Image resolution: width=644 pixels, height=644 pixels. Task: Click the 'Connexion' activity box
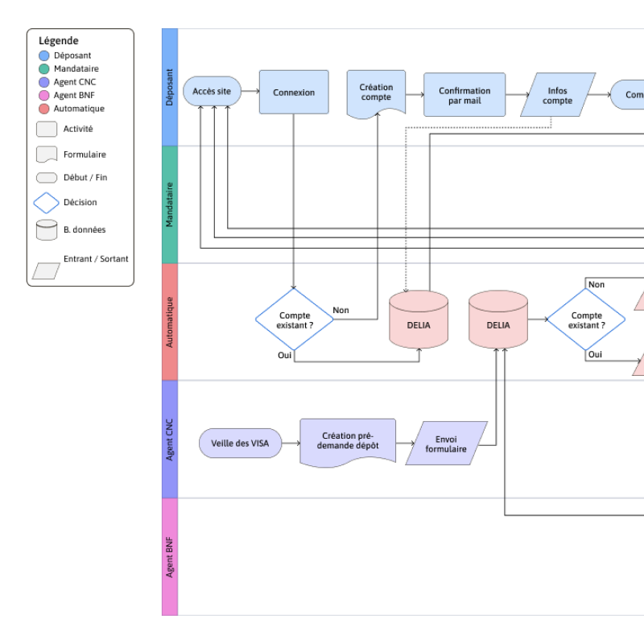(294, 92)
